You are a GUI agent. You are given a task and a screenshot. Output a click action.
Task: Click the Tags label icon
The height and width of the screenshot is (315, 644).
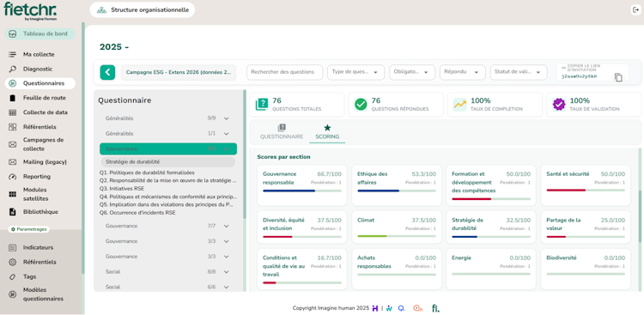pos(13,277)
